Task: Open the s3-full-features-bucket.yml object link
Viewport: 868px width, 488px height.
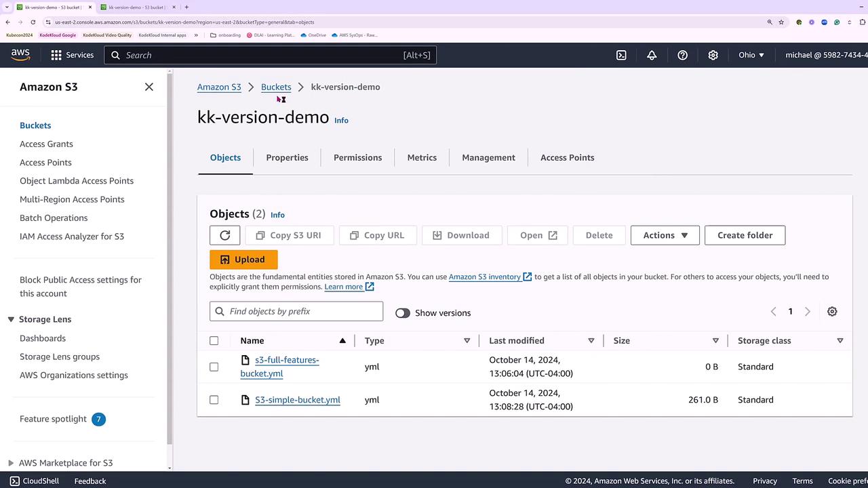Action: coord(279,367)
